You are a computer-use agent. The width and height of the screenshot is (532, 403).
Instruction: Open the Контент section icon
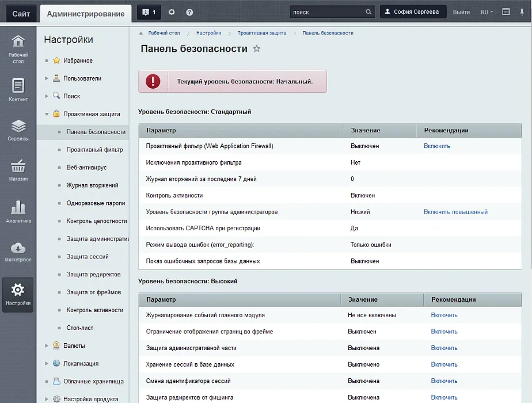tap(18, 90)
